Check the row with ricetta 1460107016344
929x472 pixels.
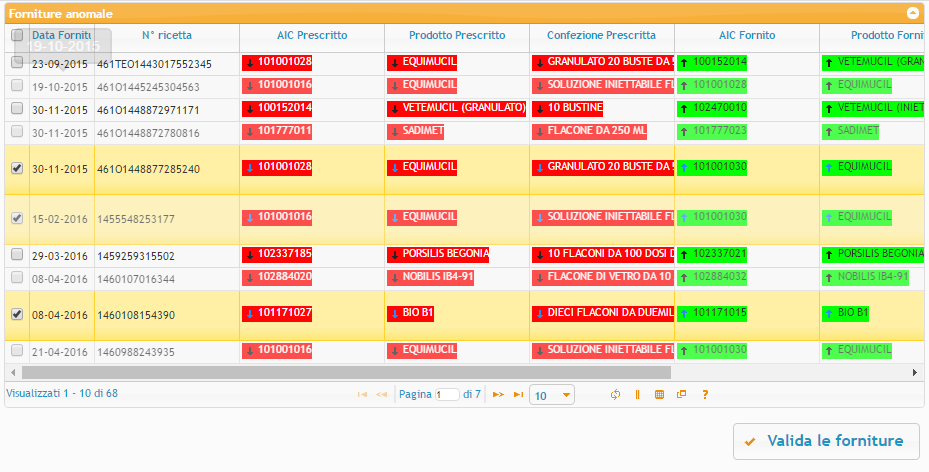pyautogui.click(x=17, y=278)
